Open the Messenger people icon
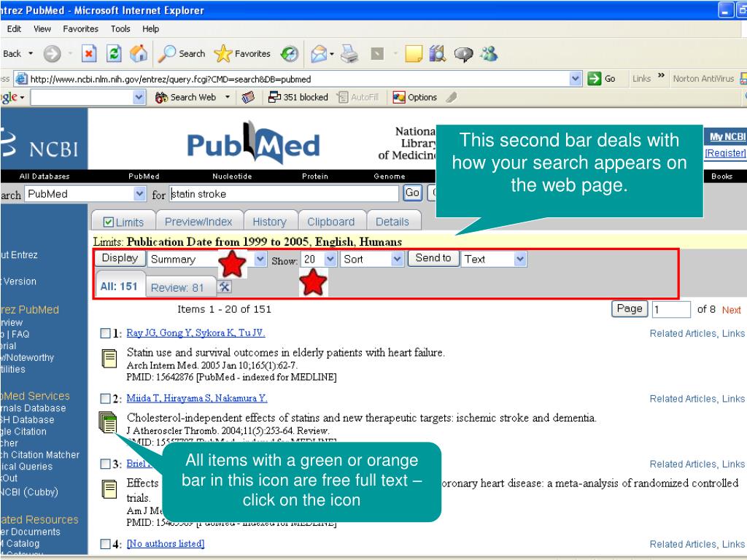Image resolution: width=747 pixels, height=560 pixels. tap(489, 54)
